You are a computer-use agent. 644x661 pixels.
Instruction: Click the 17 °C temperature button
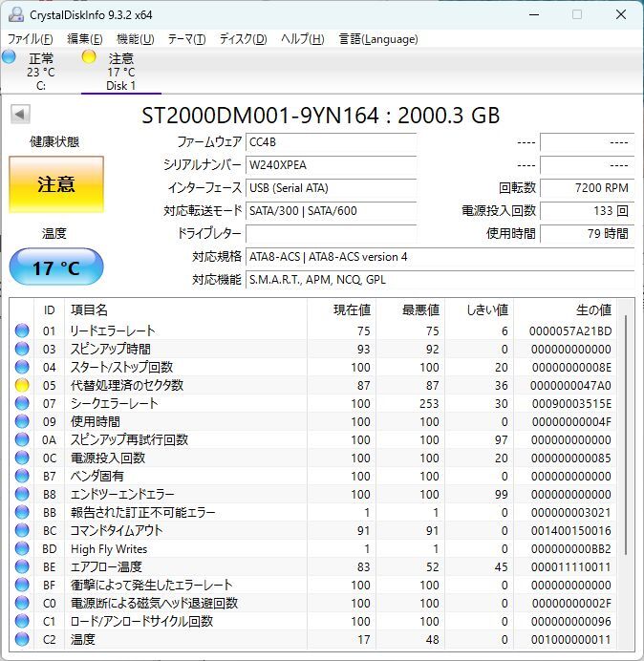click(x=56, y=267)
